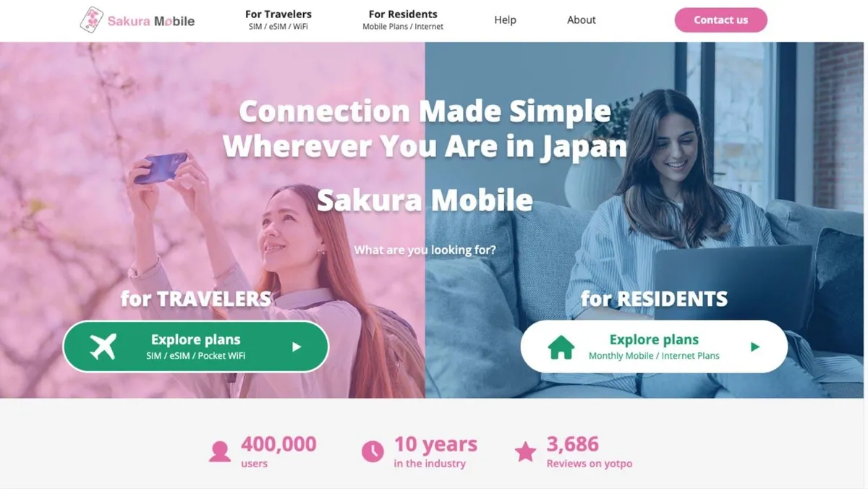Open the Help menu item

click(x=505, y=20)
